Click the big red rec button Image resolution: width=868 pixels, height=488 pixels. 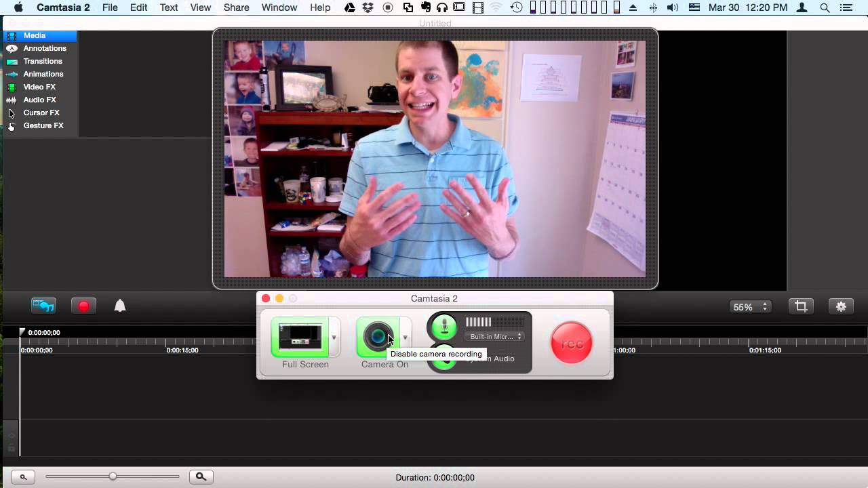[x=572, y=343]
